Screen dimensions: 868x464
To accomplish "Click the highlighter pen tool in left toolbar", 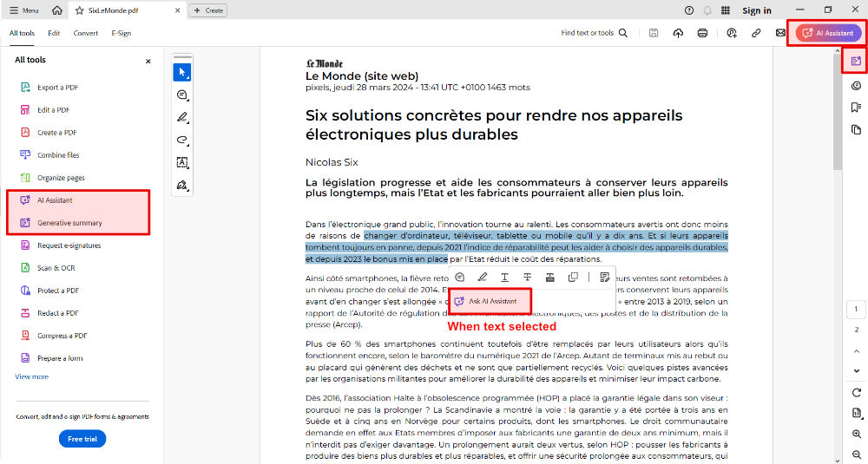I will coord(182,117).
